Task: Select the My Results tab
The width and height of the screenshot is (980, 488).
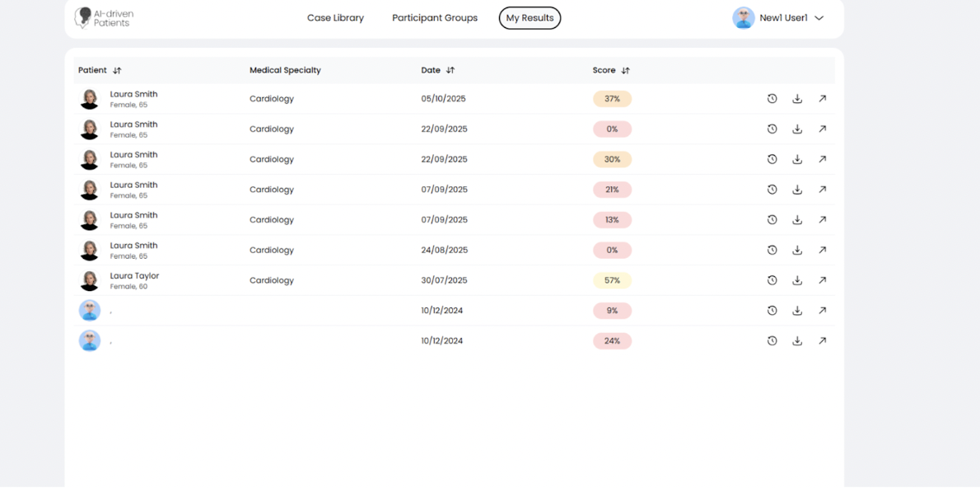Action: point(530,18)
